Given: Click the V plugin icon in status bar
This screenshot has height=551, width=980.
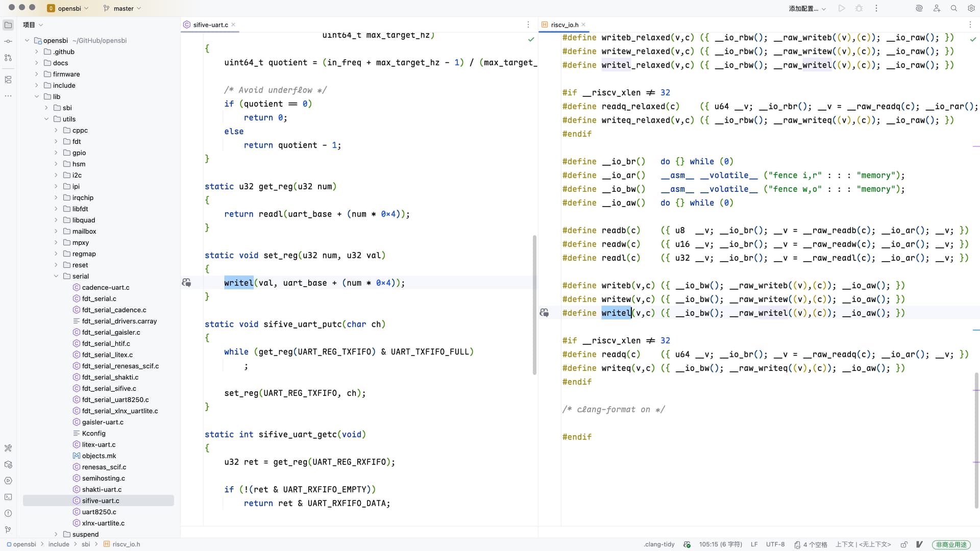Looking at the screenshot, I should 919,544.
